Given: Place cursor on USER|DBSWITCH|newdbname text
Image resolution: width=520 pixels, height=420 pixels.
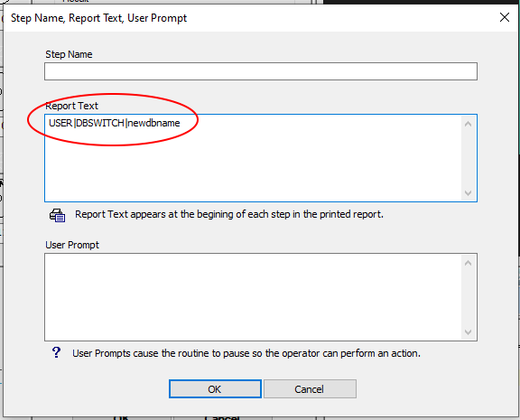Looking at the screenshot, I should 115,123.
